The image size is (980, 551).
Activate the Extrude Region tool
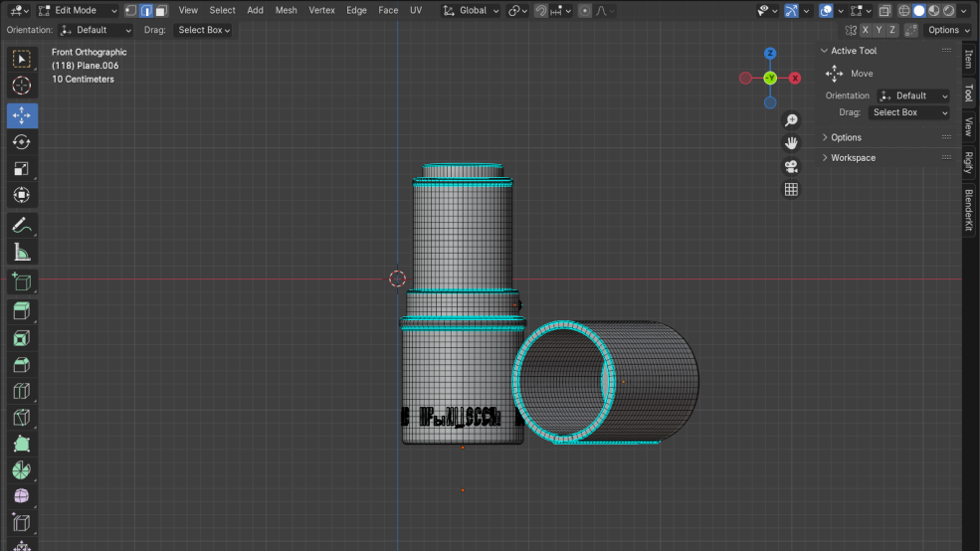(x=21, y=311)
